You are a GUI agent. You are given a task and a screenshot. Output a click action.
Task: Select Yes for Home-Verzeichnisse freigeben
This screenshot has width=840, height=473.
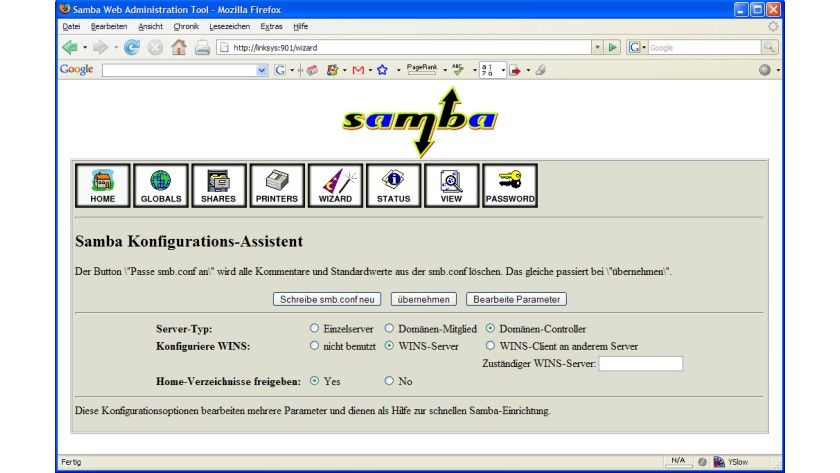coord(314,380)
